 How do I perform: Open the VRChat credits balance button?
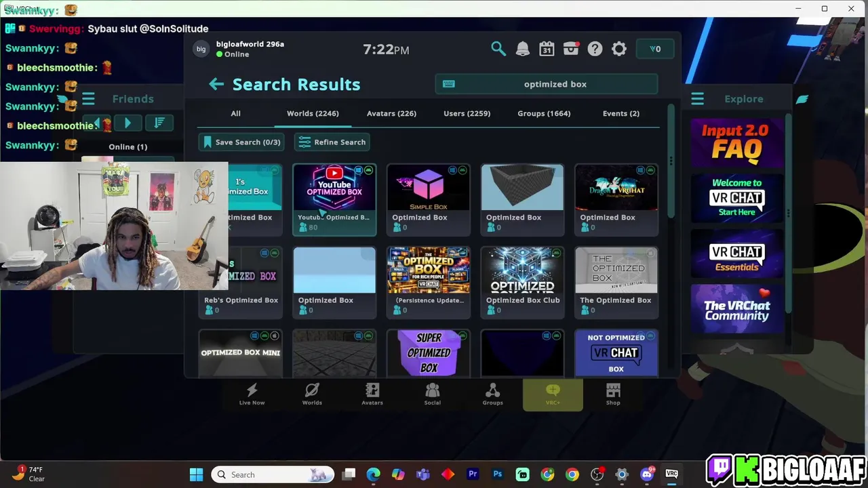(x=655, y=49)
